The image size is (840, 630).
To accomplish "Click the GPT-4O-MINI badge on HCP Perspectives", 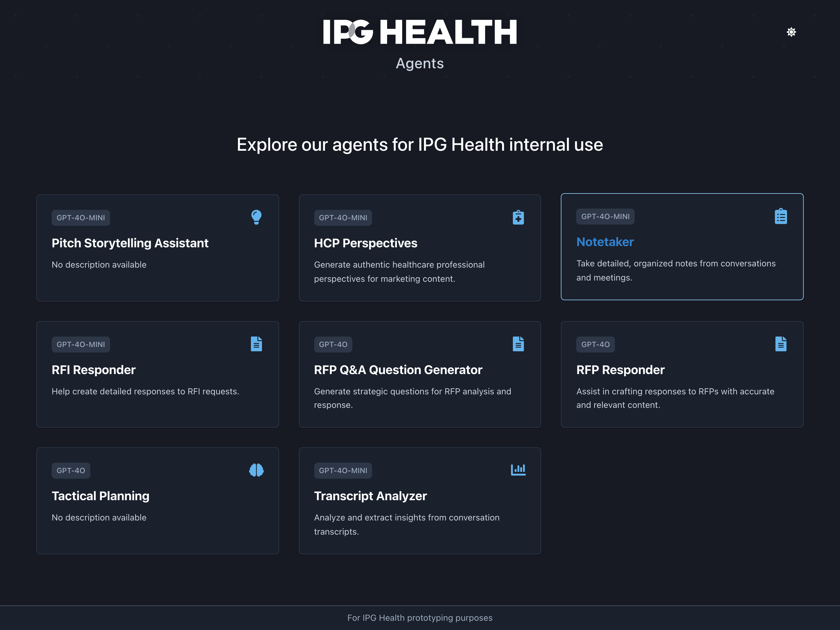I will click(343, 218).
